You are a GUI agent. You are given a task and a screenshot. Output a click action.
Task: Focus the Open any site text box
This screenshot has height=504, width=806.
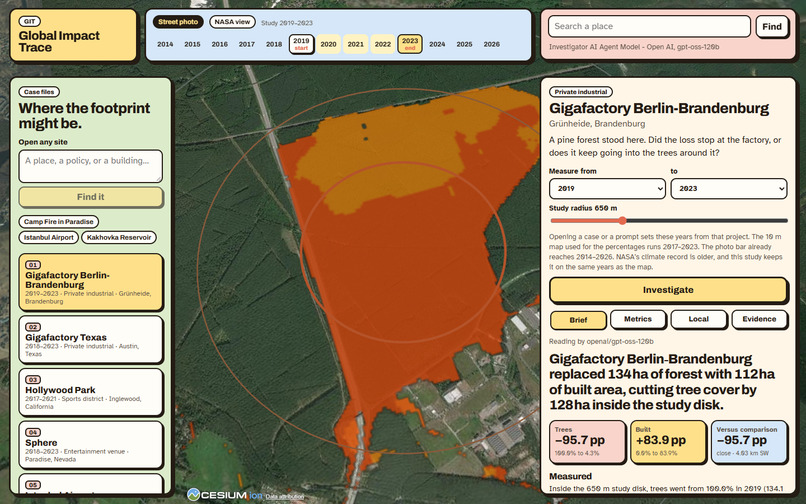coord(90,166)
